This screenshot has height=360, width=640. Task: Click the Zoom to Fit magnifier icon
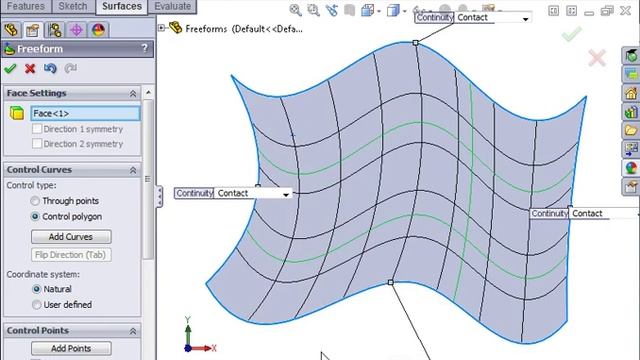point(295,10)
